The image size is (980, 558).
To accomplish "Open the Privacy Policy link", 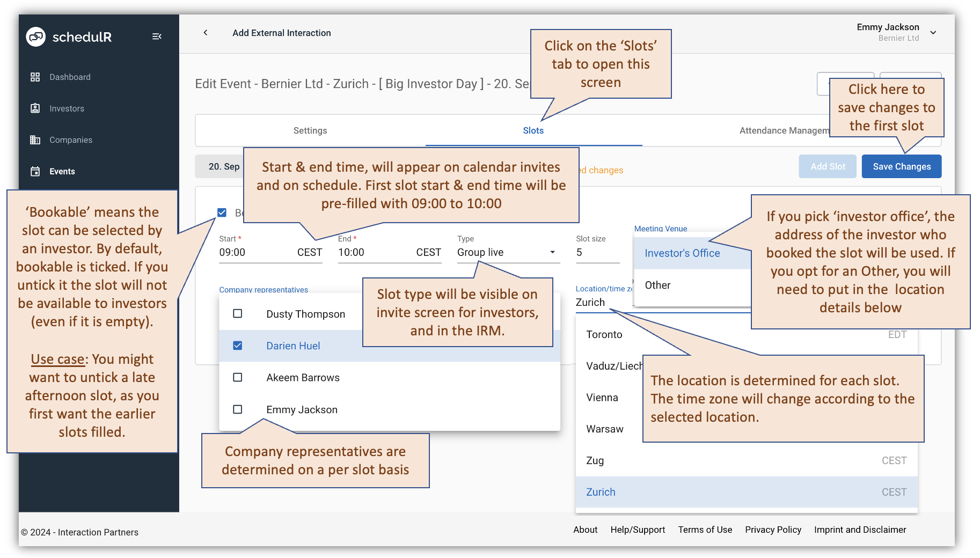I will pos(773,530).
